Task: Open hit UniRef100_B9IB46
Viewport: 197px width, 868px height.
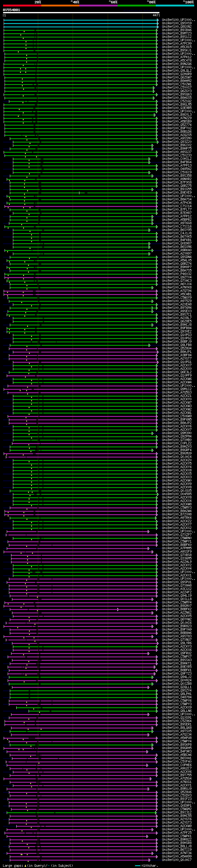Action: pyautogui.click(x=177, y=30)
